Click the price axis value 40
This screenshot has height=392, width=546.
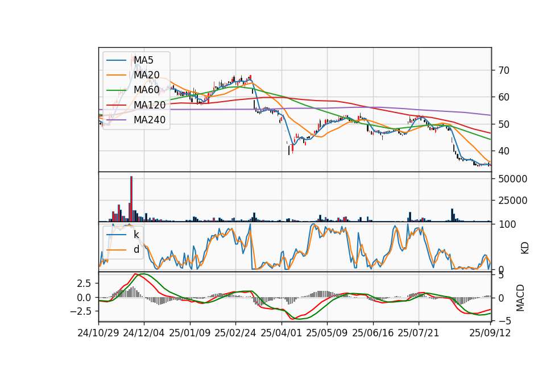click(x=503, y=151)
